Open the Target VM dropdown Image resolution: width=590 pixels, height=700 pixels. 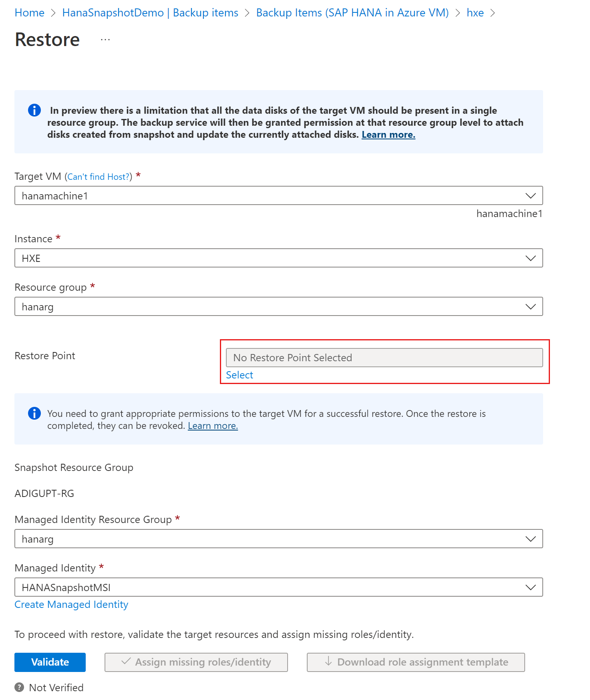[x=531, y=196]
